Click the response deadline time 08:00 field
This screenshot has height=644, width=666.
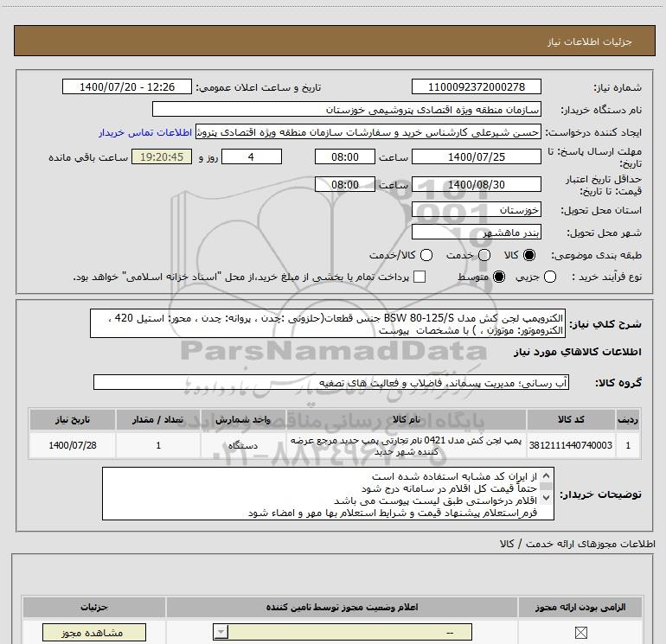point(345,157)
